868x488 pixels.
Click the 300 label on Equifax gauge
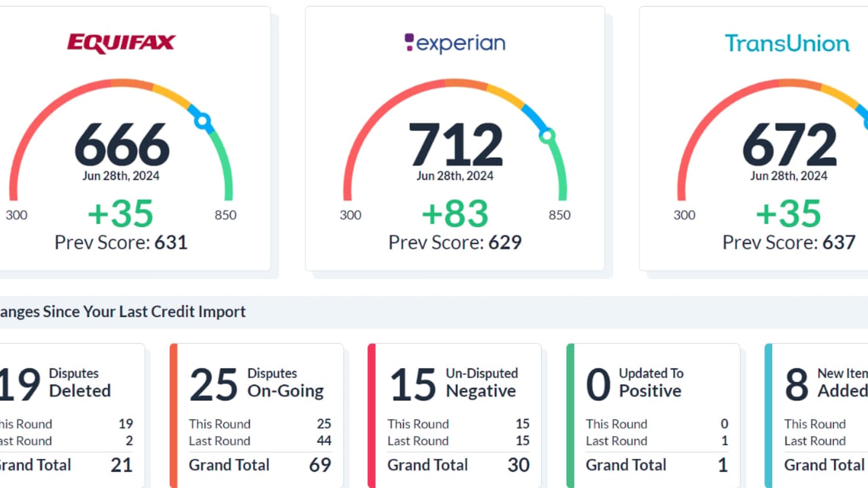(17, 215)
